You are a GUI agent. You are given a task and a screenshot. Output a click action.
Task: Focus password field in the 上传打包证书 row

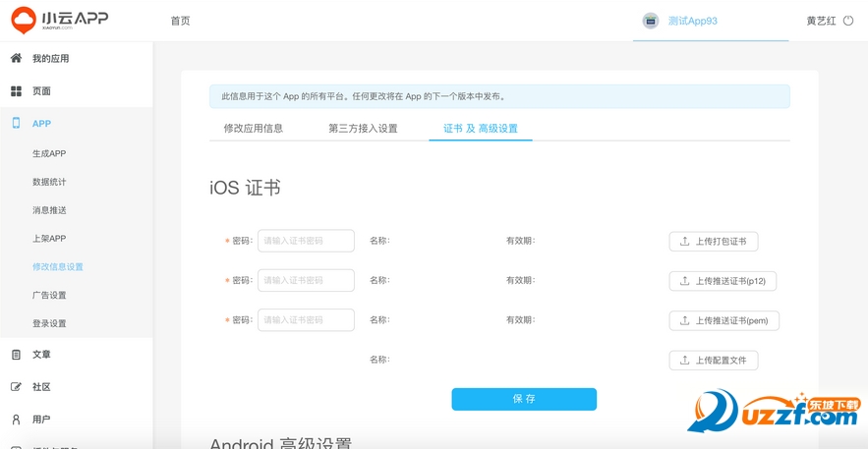point(306,241)
